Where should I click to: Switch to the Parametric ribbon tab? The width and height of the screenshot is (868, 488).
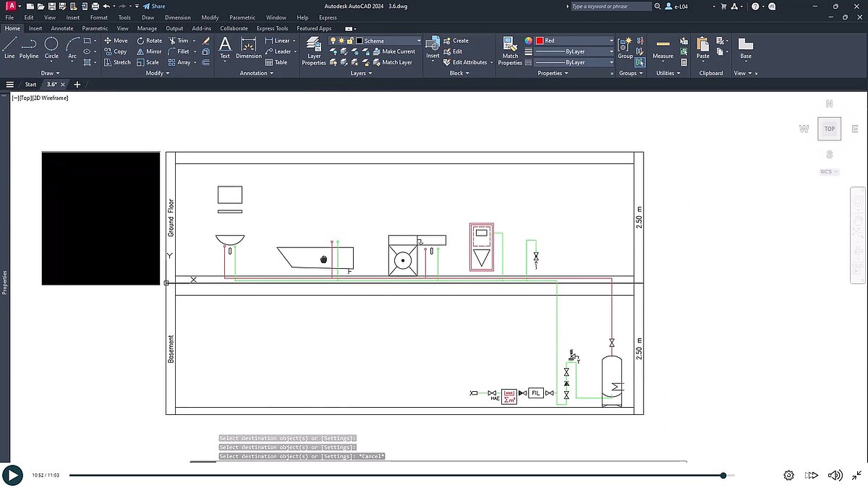95,28
